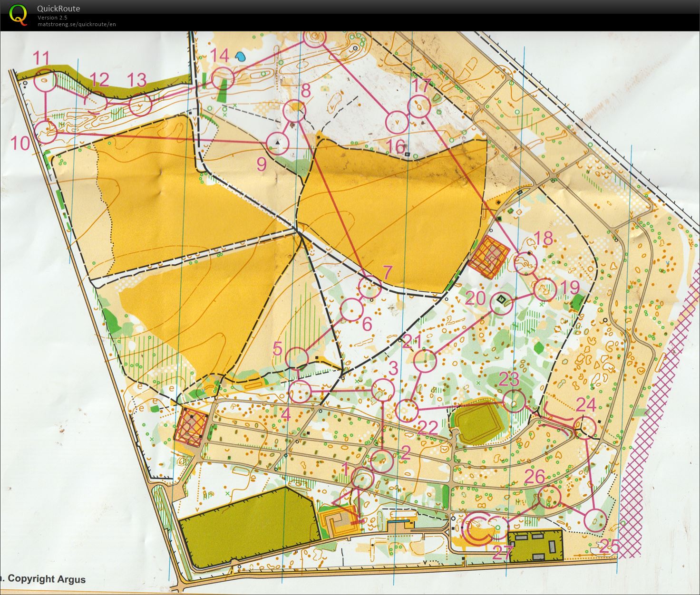Click the number 27 label

click(x=503, y=553)
